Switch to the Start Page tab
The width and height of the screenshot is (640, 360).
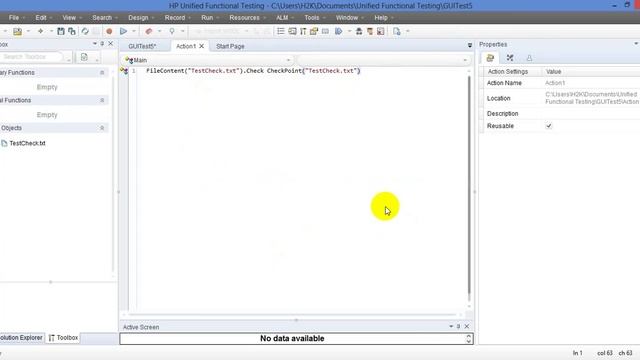(x=230, y=46)
